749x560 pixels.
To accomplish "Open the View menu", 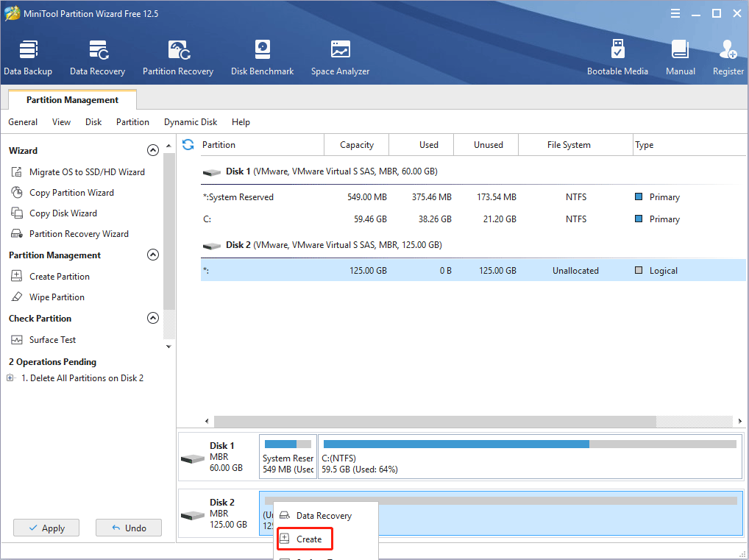I will point(61,122).
